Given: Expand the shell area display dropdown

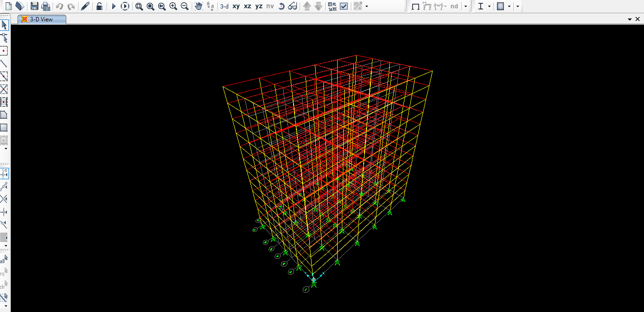Looking at the screenshot, I should coord(509,6).
